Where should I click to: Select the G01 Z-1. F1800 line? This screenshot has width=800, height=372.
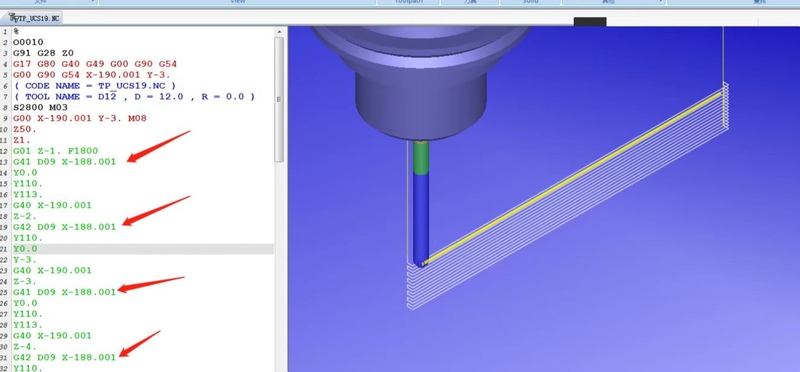pos(55,151)
